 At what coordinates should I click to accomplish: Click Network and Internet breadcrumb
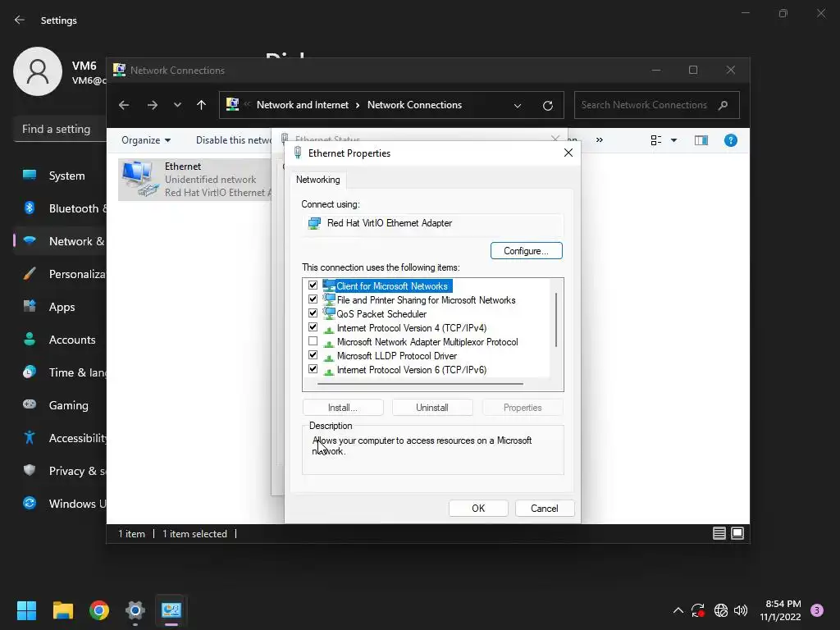click(x=303, y=105)
